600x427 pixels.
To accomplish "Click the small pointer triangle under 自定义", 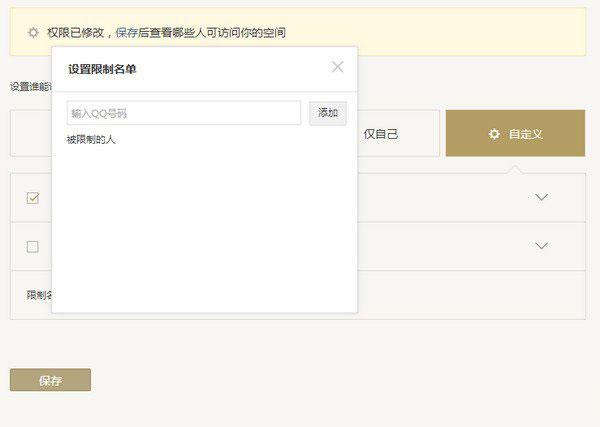I will click(x=515, y=169).
